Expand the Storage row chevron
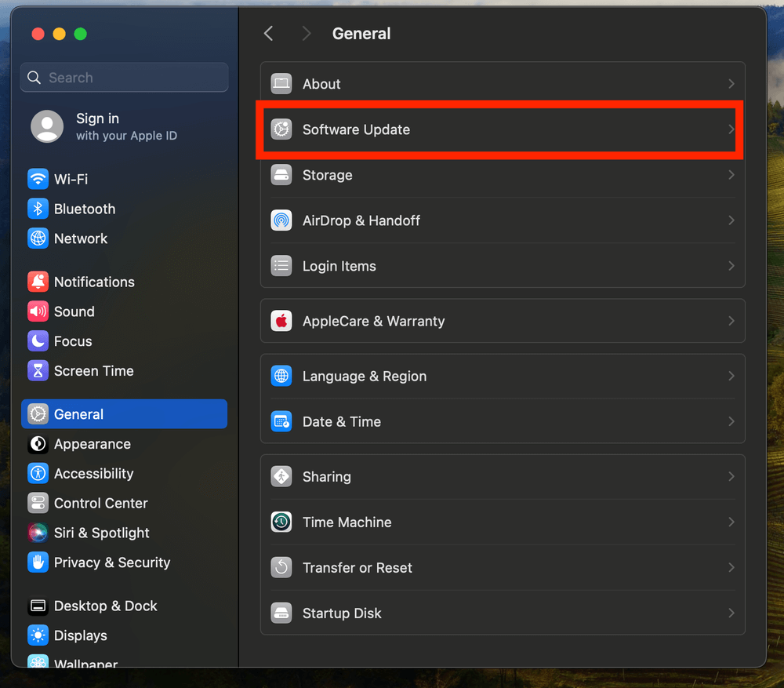Screen dimensions: 784x688 (x=731, y=175)
